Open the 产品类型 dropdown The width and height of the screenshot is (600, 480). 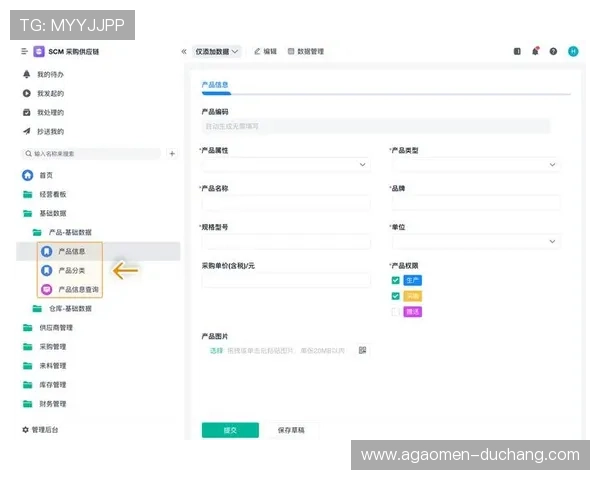click(476, 165)
